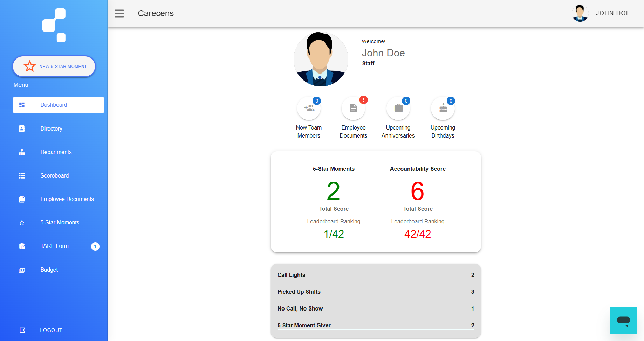The width and height of the screenshot is (644, 341).
Task: Click the Budget money icon in sidebar
Action: (x=22, y=270)
